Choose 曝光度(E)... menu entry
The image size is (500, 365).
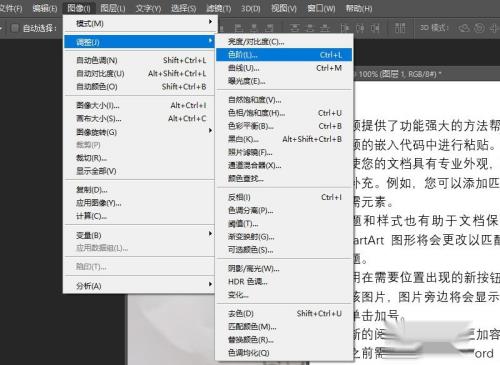284,81
